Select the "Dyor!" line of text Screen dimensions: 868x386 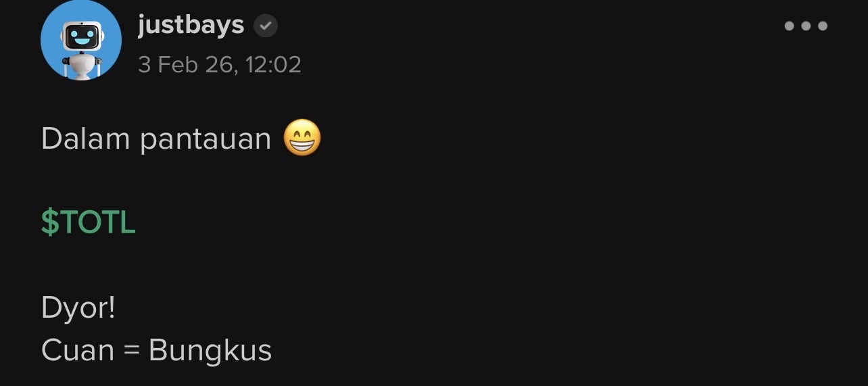(x=78, y=308)
